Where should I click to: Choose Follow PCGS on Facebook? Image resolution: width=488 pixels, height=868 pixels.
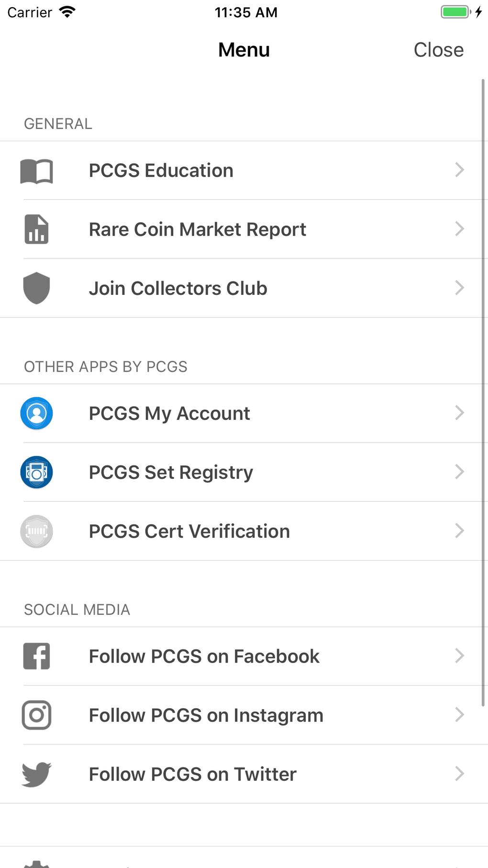click(x=204, y=656)
